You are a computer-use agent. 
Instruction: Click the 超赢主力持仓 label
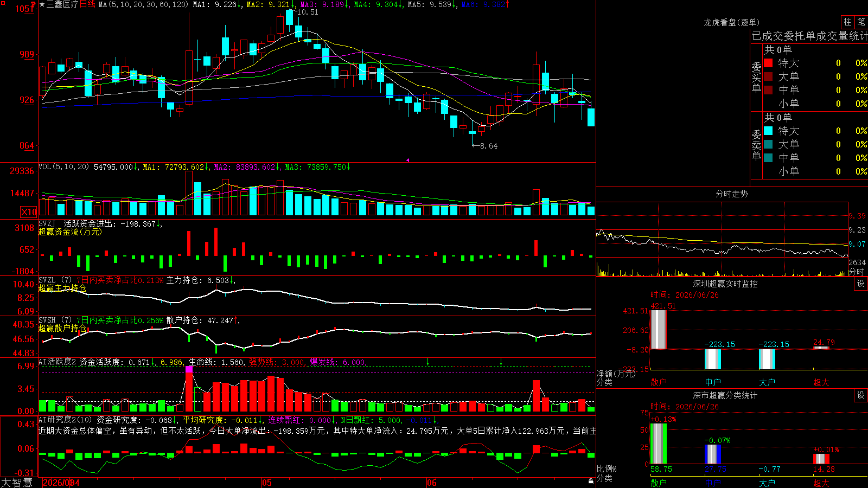pos(62,288)
